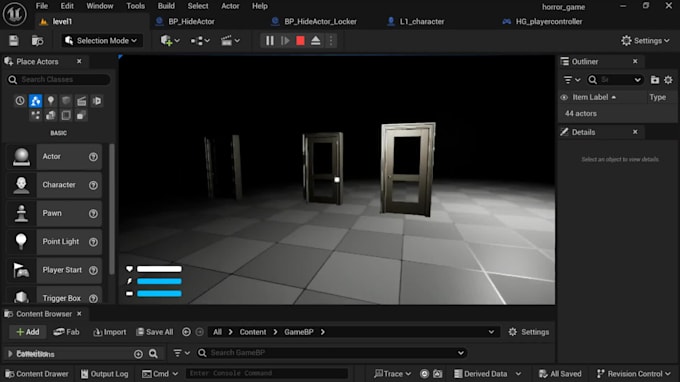Click the Save All button
680x382 pixels.
coord(155,332)
